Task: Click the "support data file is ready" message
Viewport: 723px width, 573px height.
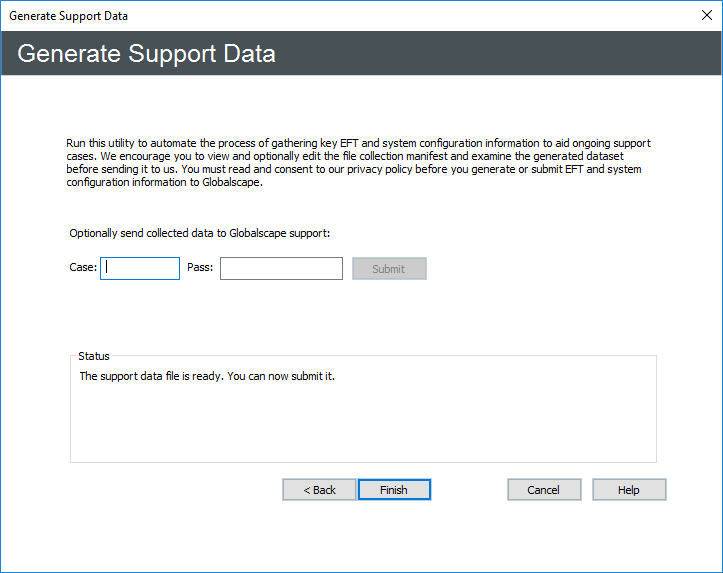Action: point(207,377)
